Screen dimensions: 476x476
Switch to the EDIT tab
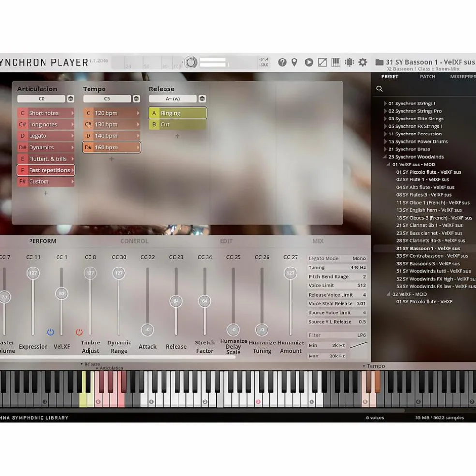(x=226, y=241)
